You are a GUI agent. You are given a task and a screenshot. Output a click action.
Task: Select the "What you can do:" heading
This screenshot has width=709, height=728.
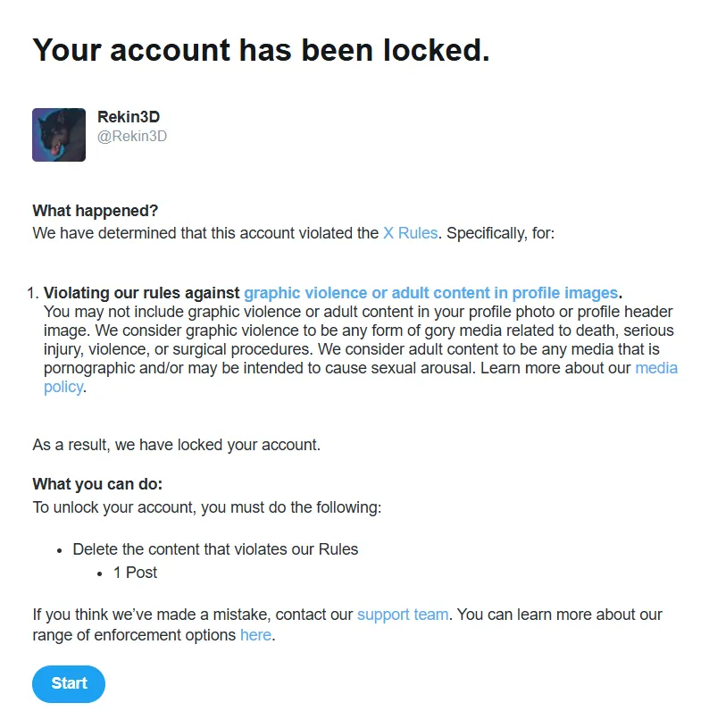(x=97, y=485)
